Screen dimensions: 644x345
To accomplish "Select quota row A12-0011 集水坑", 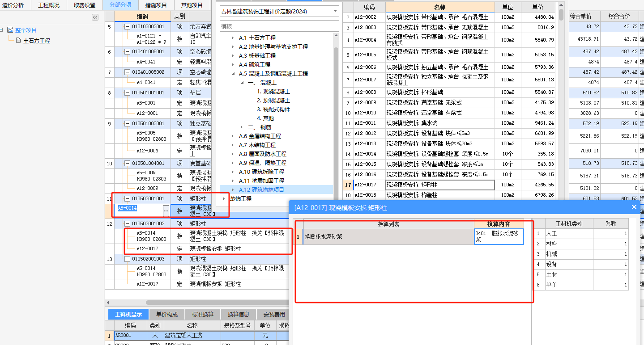I will click(x=450, y=123).
